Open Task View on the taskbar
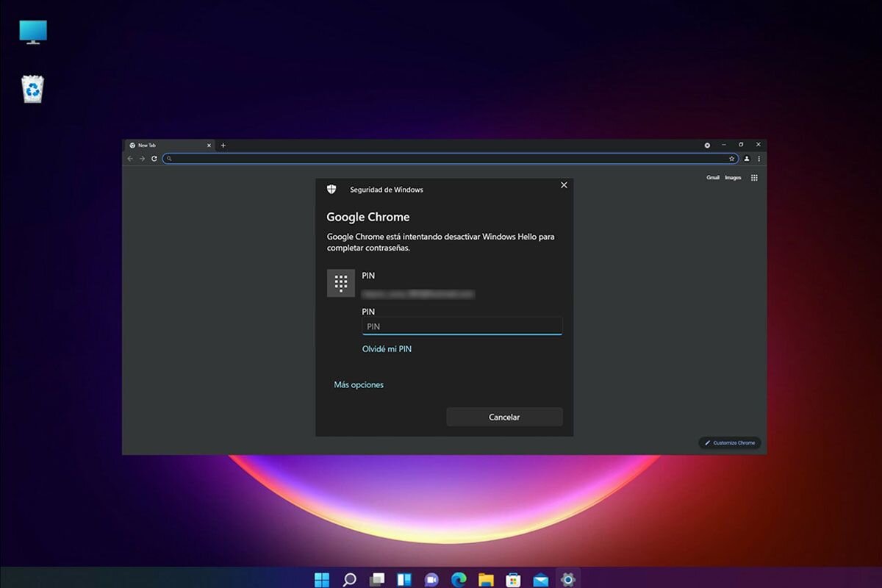 coord(377,579)
